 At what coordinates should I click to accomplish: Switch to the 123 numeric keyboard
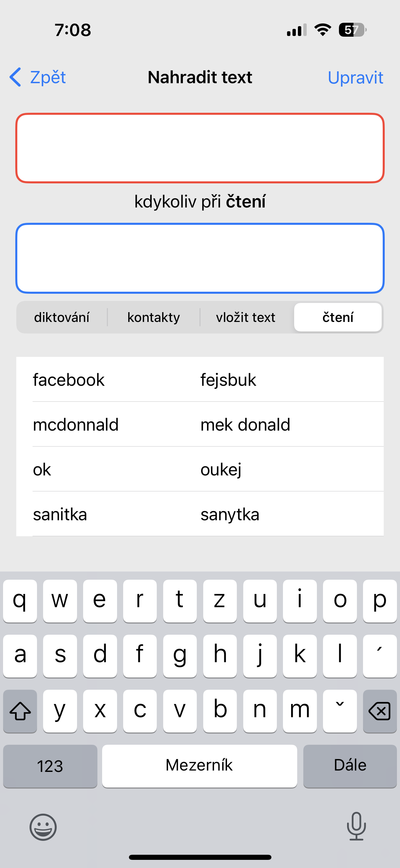pos(50,766)
